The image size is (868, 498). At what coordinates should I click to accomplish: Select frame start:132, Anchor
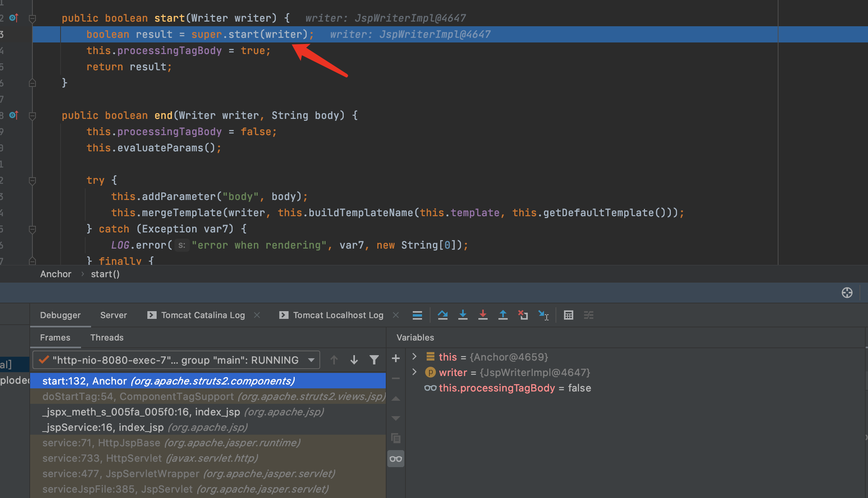click(208, 381)
